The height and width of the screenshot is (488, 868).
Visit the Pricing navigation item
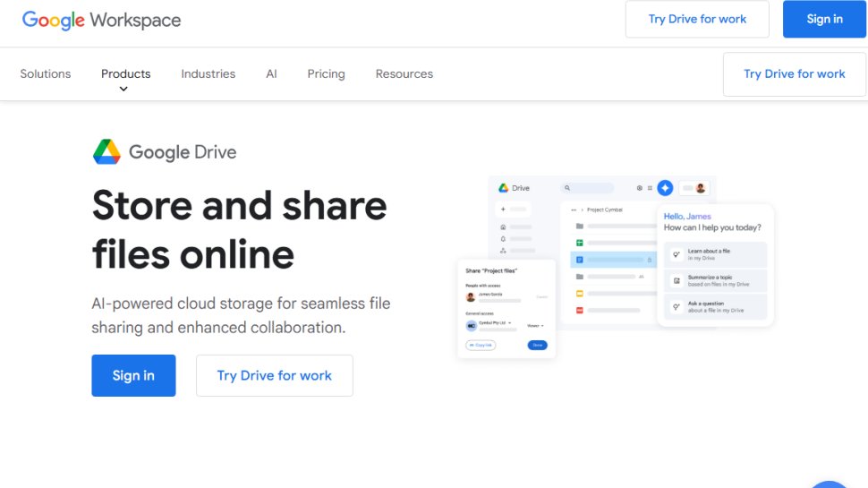326,73
